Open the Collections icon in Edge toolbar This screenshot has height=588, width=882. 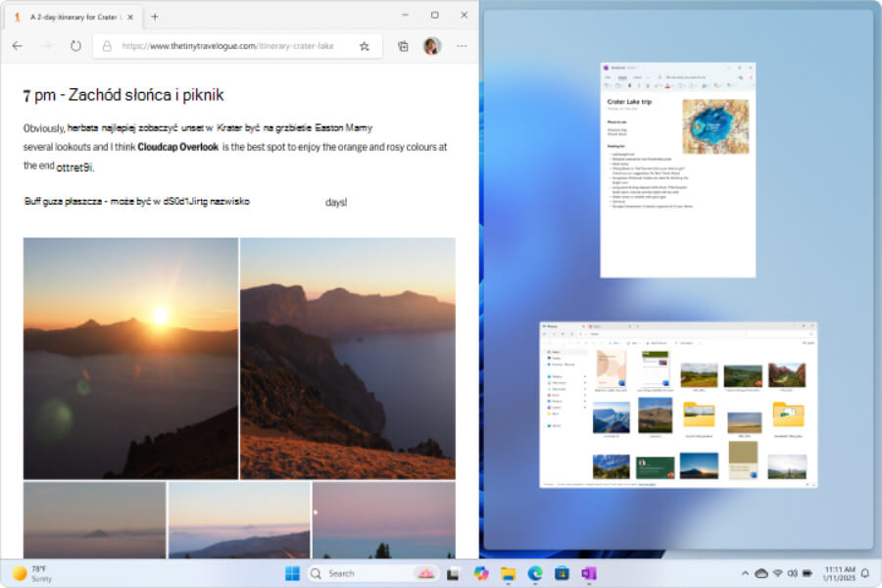click(403, 45)
